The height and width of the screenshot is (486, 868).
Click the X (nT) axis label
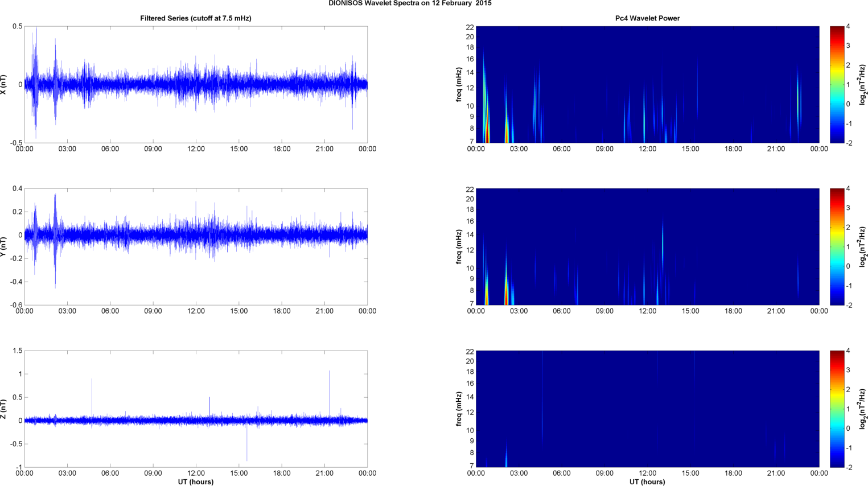(x=4, y=84)
